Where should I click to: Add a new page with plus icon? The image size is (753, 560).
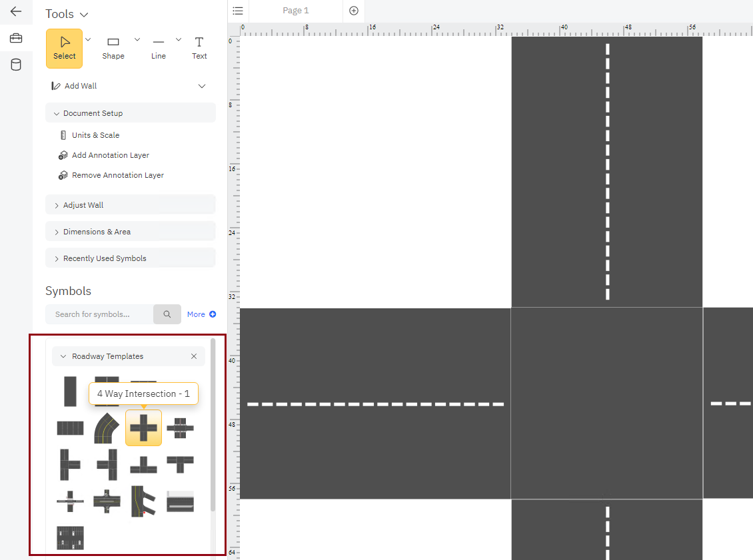pos(354,11)
